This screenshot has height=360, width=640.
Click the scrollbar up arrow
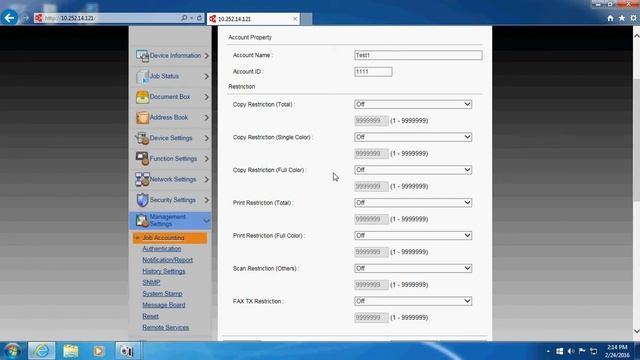point(636,36)
